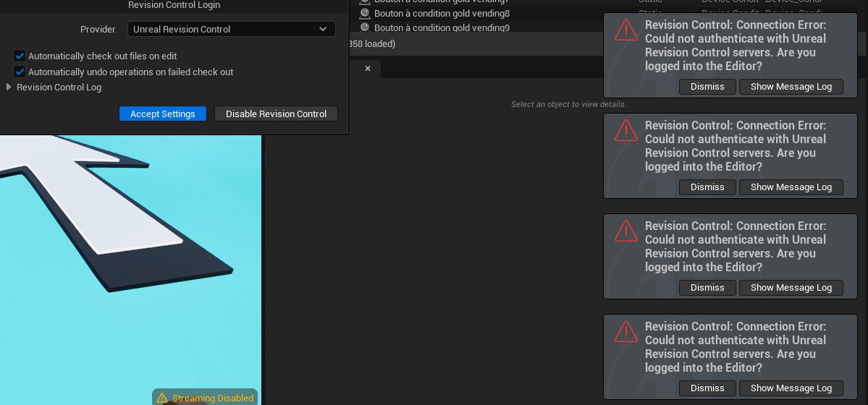Click the '858 loaded)' actor count text
This screenshot has width=868, height=405.
click(372, 43)
